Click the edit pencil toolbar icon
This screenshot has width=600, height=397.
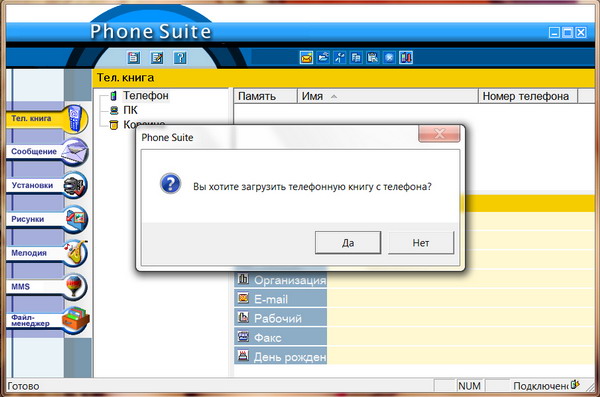point(157,58)
